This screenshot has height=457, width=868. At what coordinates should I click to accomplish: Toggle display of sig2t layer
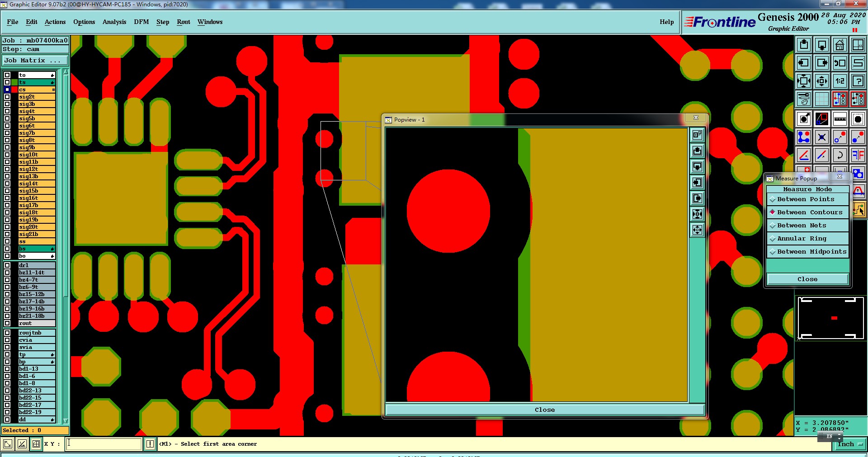7,97
